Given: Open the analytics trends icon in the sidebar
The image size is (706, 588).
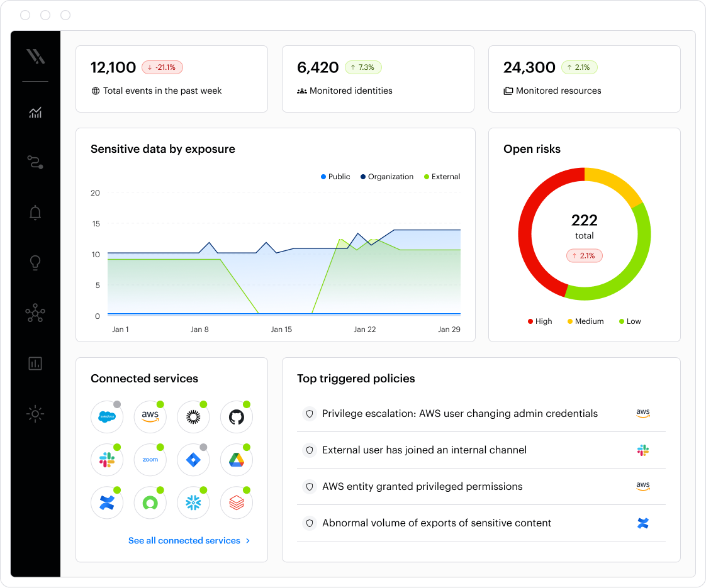Looking at the screenshot, I should click(x=35, y=112).
